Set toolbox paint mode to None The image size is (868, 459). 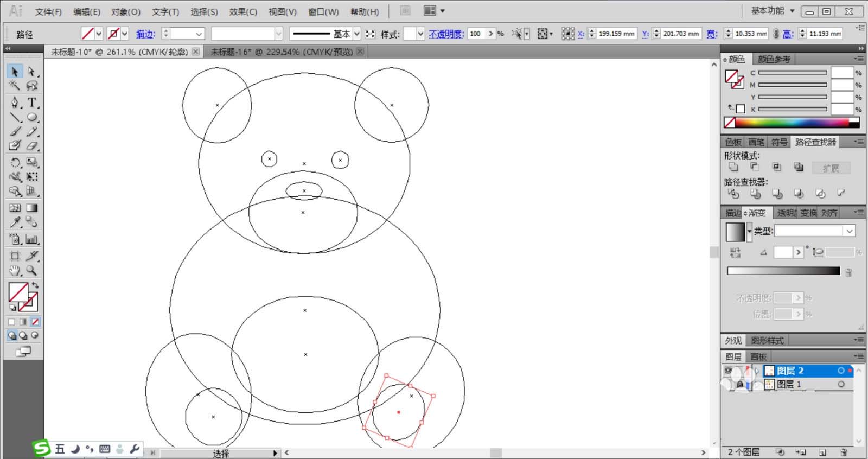[x=35, y=322]
